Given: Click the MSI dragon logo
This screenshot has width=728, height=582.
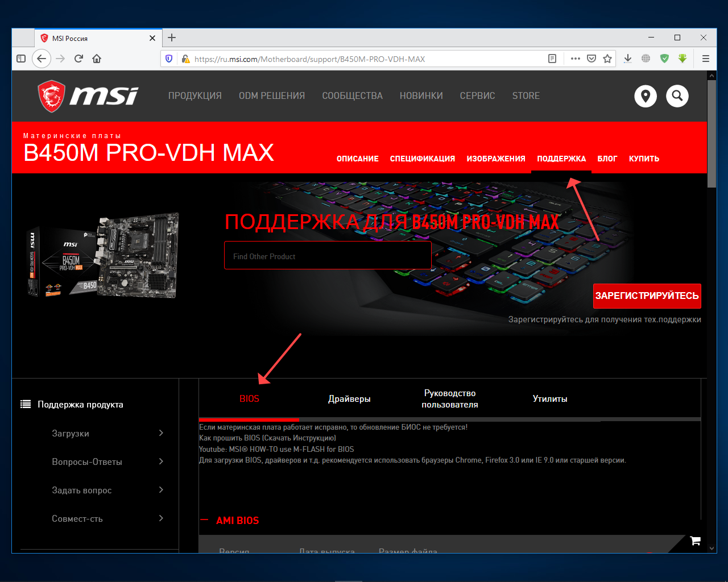Looking at the screenshot, I should point(88,95).
